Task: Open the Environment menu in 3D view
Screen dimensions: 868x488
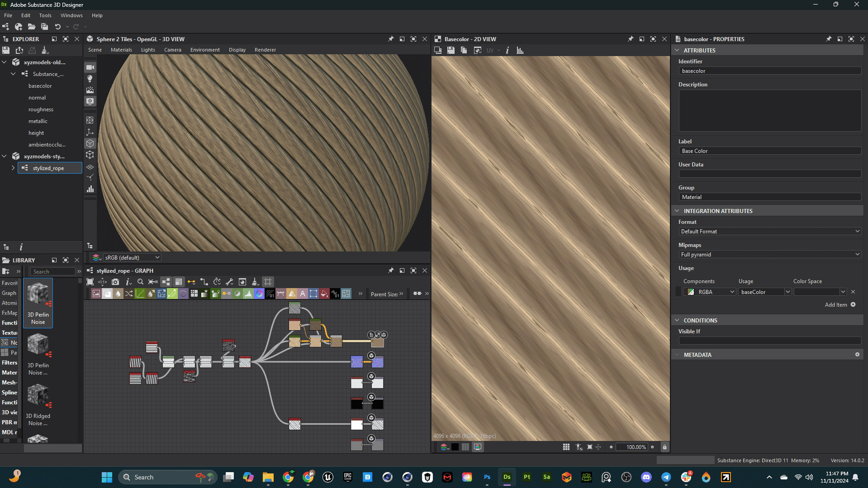Action: coord(205,50)
